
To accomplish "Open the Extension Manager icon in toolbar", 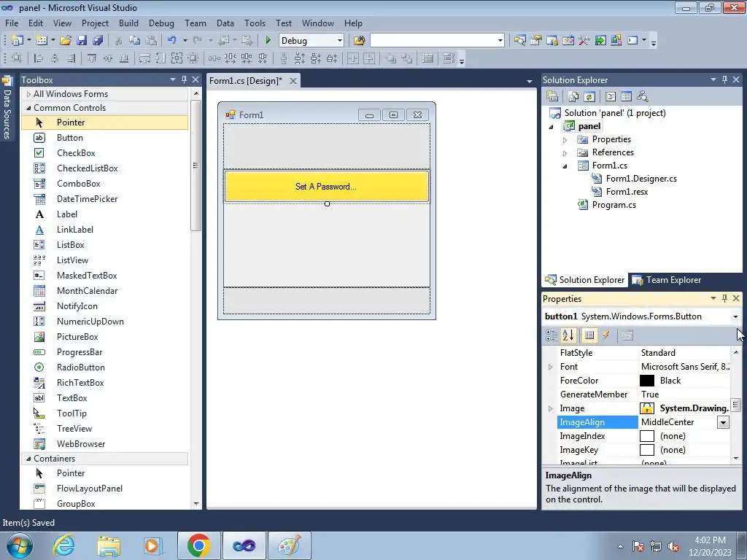I will click(x=616, y=41).
